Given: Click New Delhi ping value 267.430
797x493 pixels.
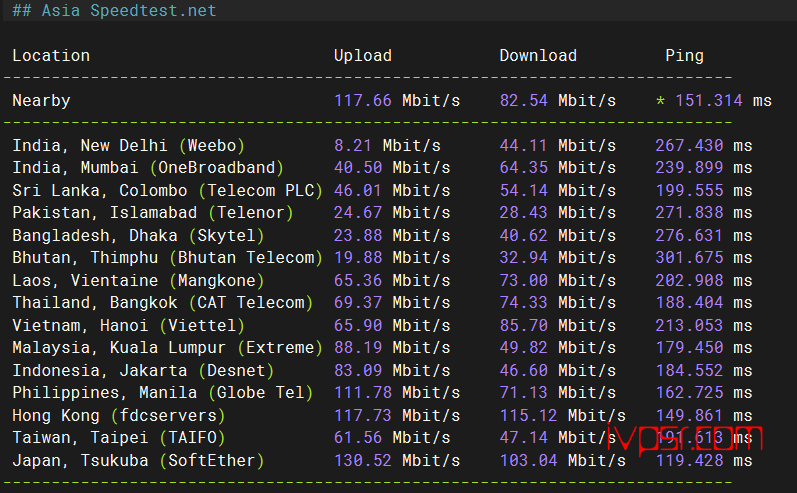Looking at the screenshot, I should point(689,145).
